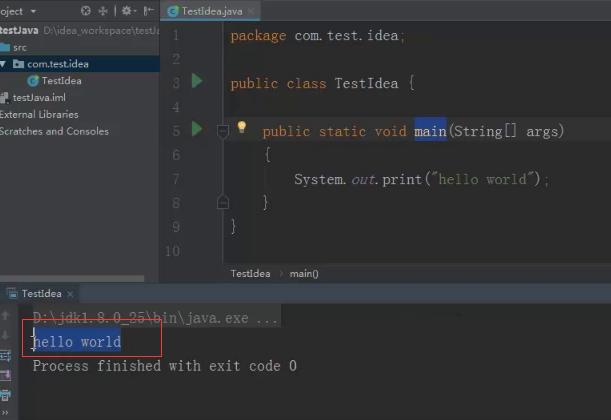Select the src folder
Screen dimensions: 611x420
point(20,48)
